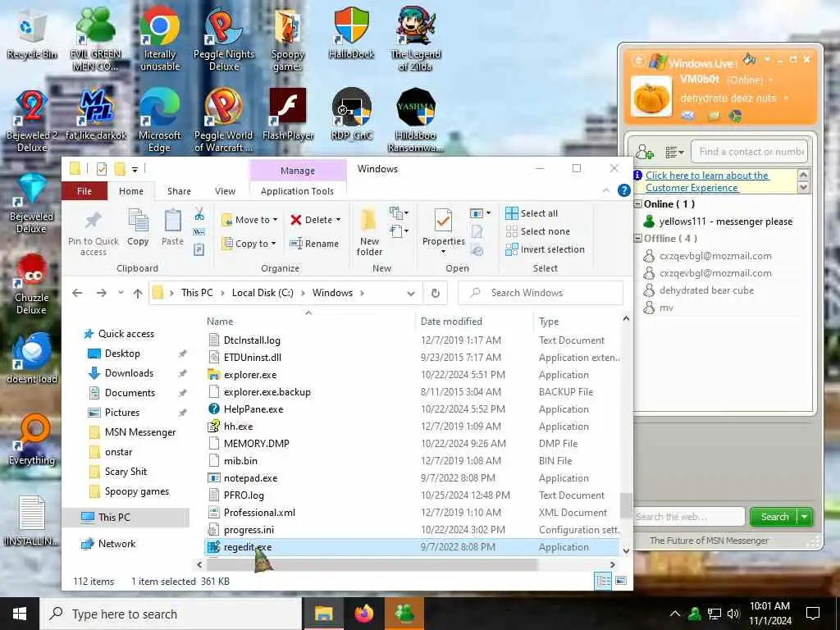Open the File tab

pyautogui.click(x=84, y=190)
